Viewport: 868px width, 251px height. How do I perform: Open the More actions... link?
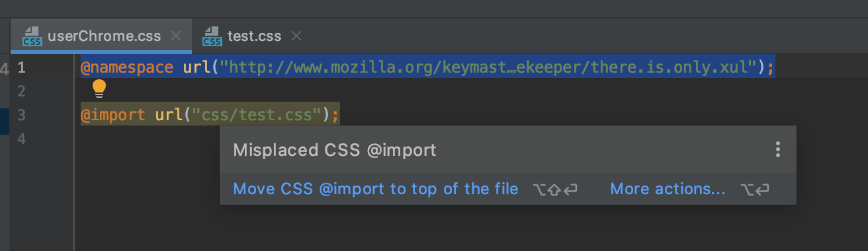(x=668, y=189)
